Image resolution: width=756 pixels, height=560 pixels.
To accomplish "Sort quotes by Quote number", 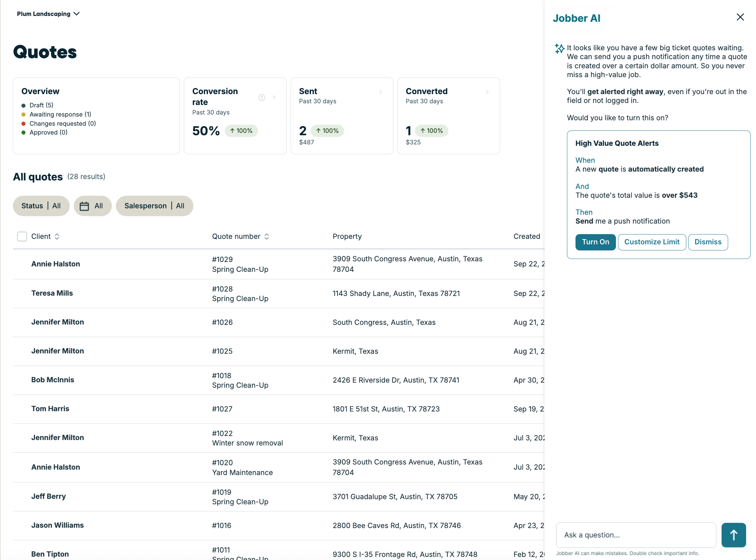I will pos(267,237).
